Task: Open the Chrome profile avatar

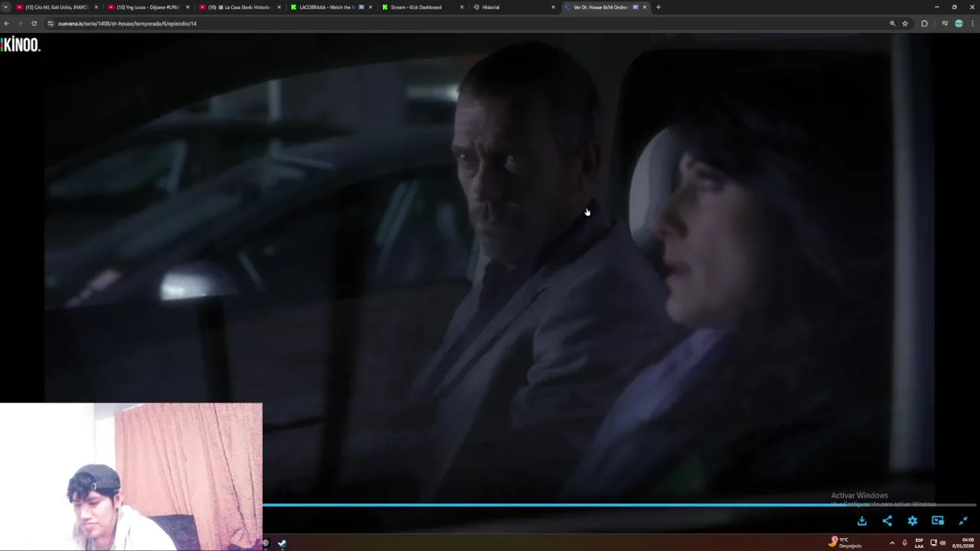Action: pos(959,24)
